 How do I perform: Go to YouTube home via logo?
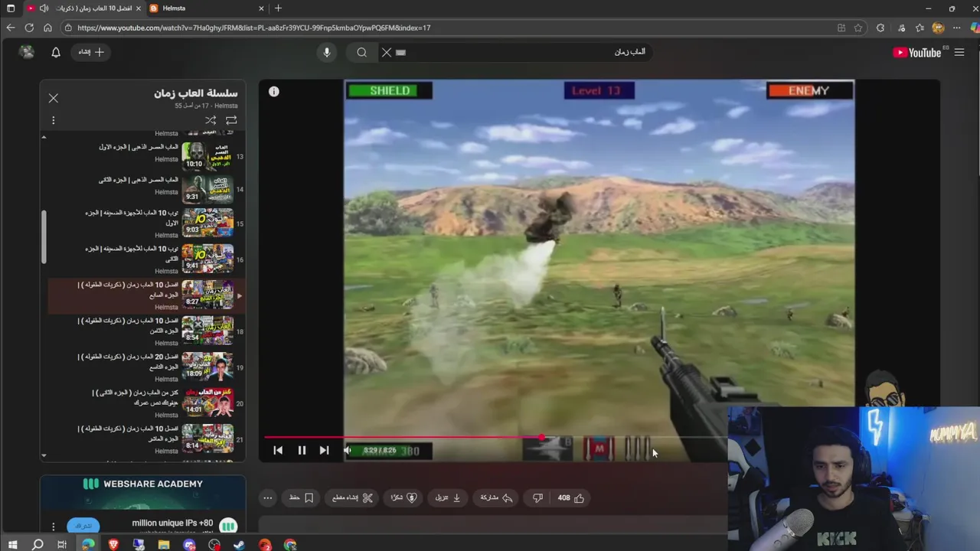point(917,52)
